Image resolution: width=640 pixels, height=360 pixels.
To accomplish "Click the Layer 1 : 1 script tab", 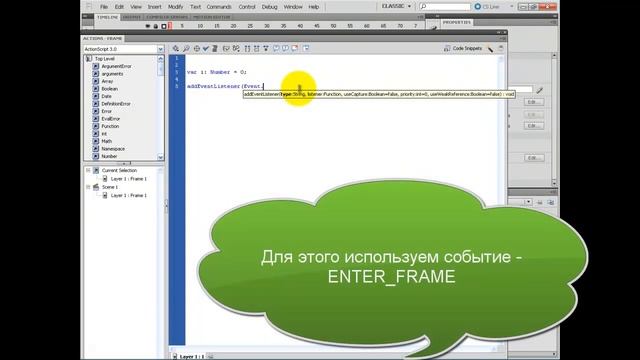I will (x=188, y=356).
